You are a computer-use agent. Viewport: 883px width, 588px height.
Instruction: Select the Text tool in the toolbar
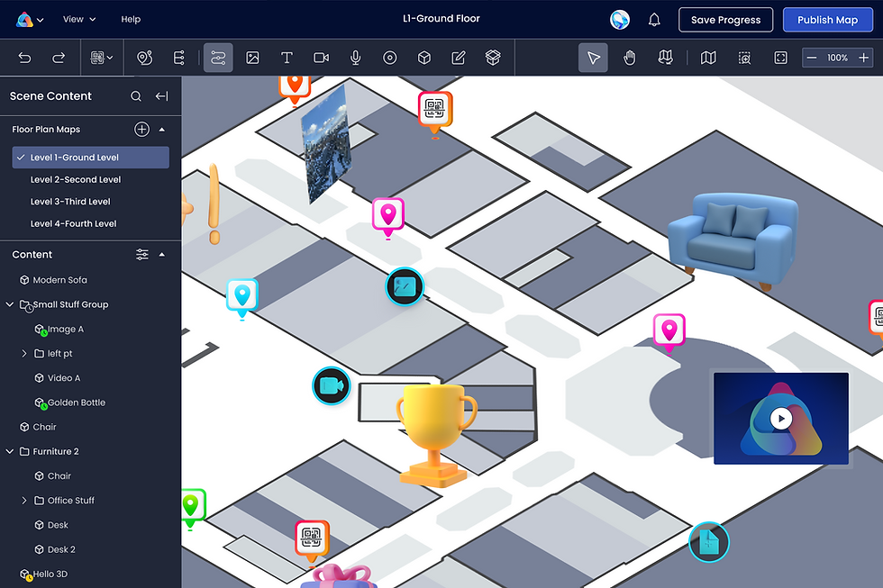click(287, 58)
